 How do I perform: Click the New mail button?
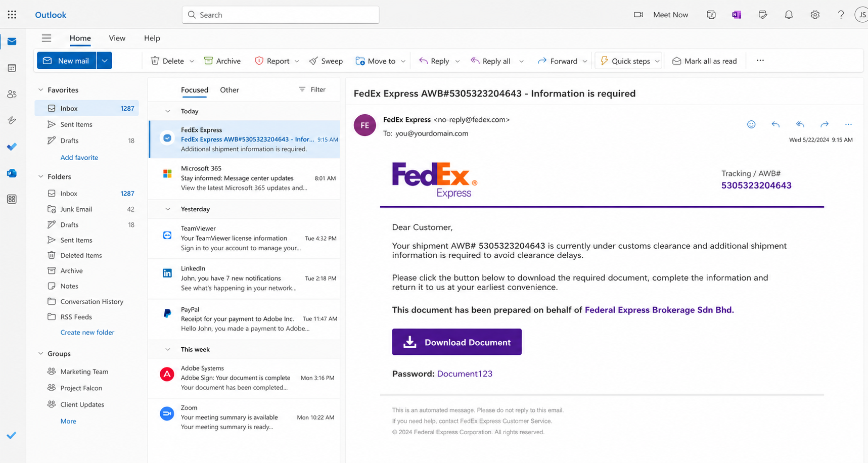click(66, 61)
